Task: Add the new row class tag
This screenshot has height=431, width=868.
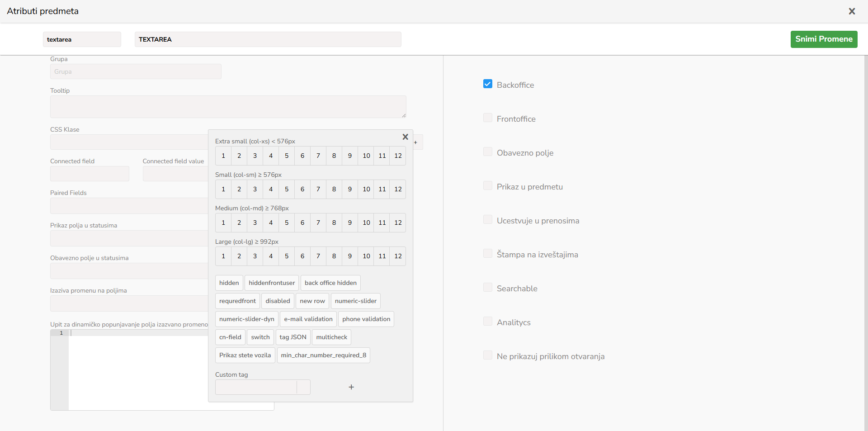Action: tap(312, 301)
